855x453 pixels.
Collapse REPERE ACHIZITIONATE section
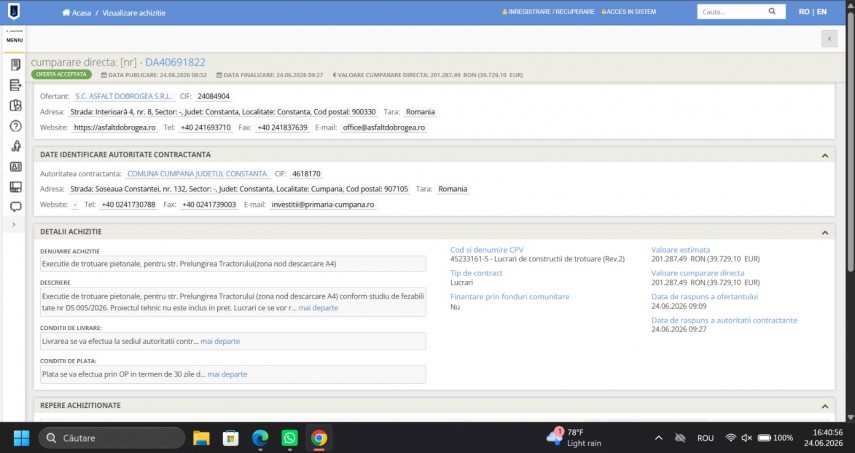coord(824,406)
